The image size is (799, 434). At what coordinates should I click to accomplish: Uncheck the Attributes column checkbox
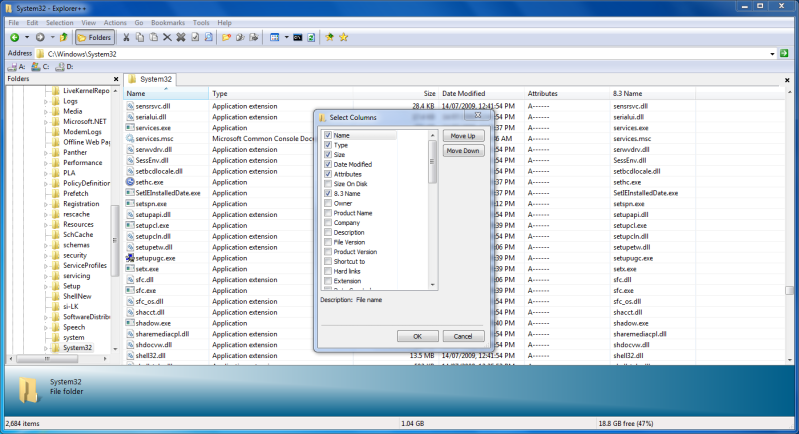tap(328, 174)
